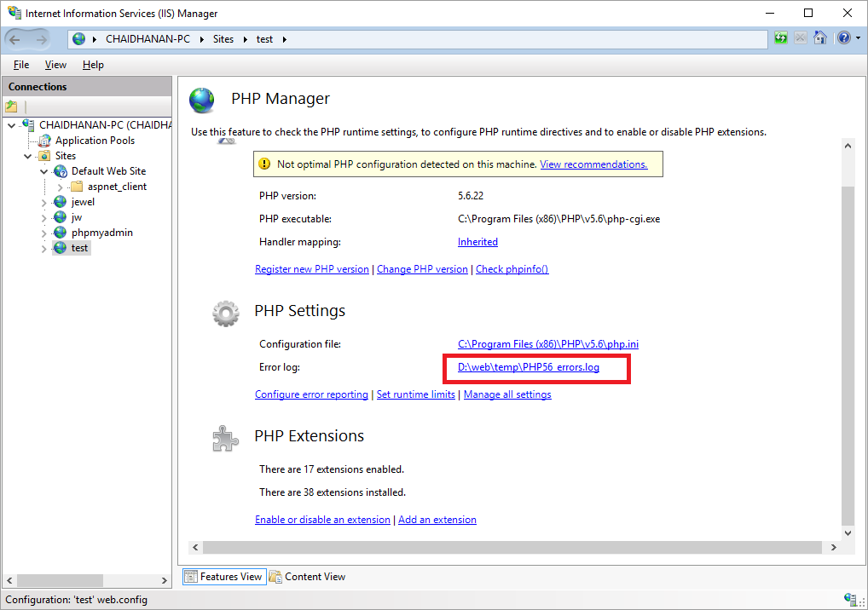The height and width of the screenshot is (610, 868).
Task: Open the arrow after Sites breadcrumb
Action: 246,39
